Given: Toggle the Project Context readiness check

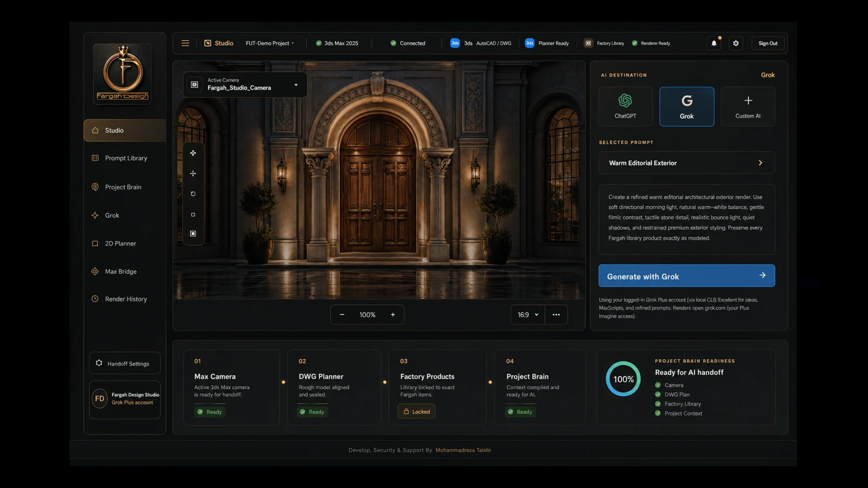Looking at the screenshot, I should tap(658, 413).
